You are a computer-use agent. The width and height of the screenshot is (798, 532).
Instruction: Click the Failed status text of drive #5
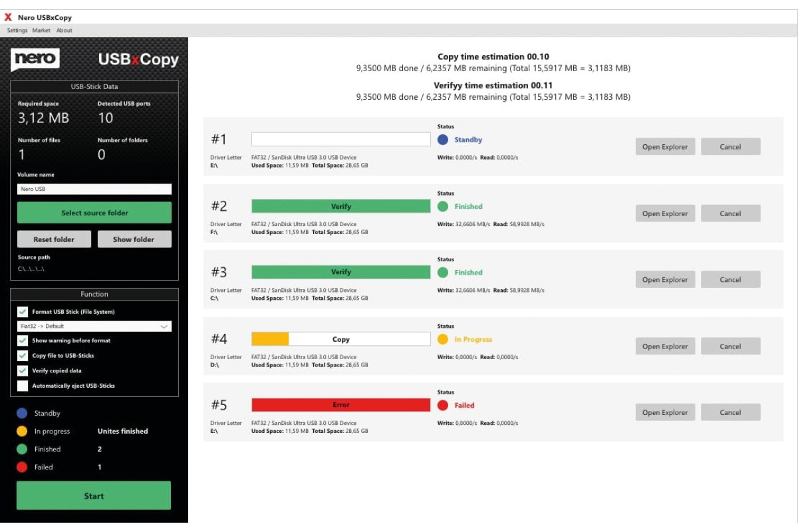[x=464, y=406]
